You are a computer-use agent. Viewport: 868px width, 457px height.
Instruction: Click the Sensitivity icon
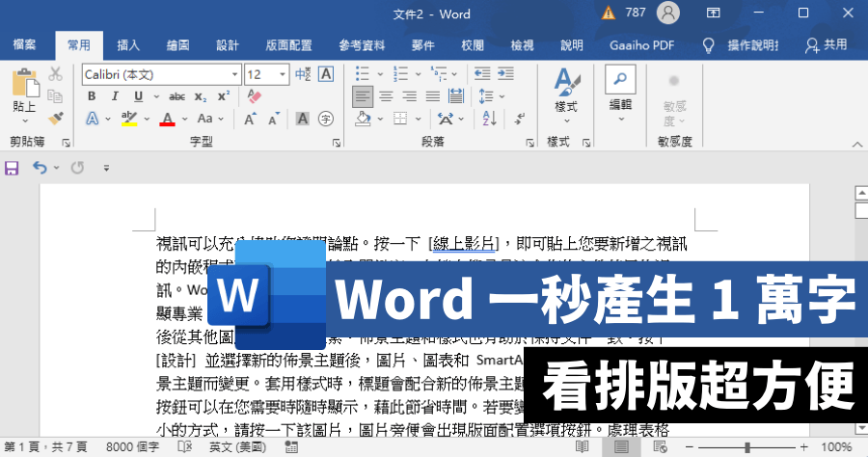coord(674,81)
